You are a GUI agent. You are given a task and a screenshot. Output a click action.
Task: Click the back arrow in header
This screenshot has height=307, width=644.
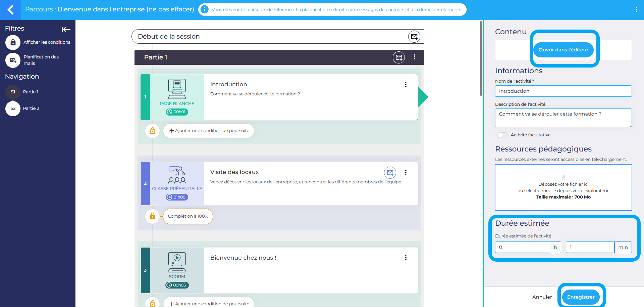pos(10,10)
